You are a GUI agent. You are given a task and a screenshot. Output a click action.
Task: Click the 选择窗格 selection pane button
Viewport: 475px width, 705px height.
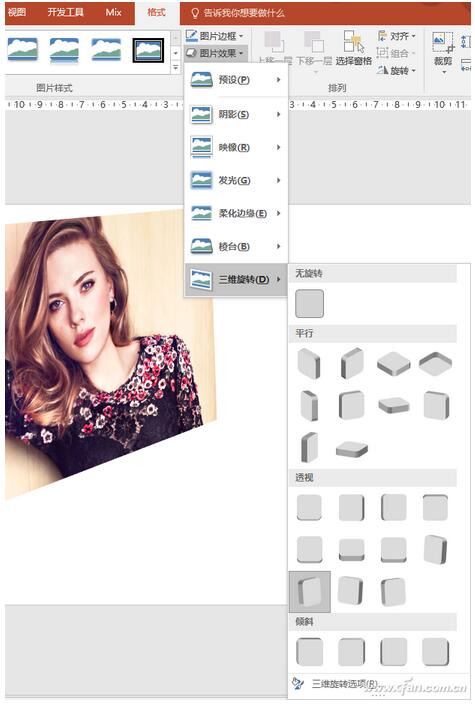(x=354, y=49)
